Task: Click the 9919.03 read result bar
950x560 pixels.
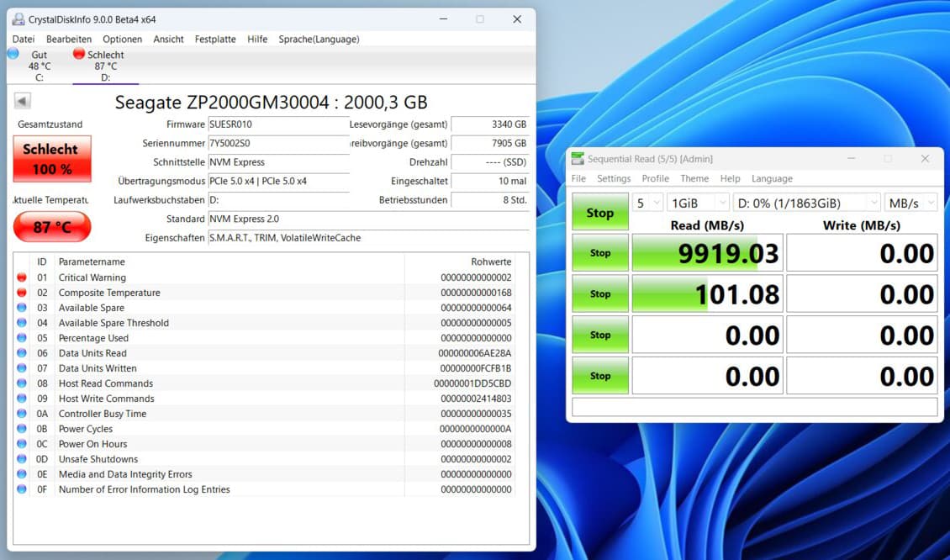Action: point(708,253)
